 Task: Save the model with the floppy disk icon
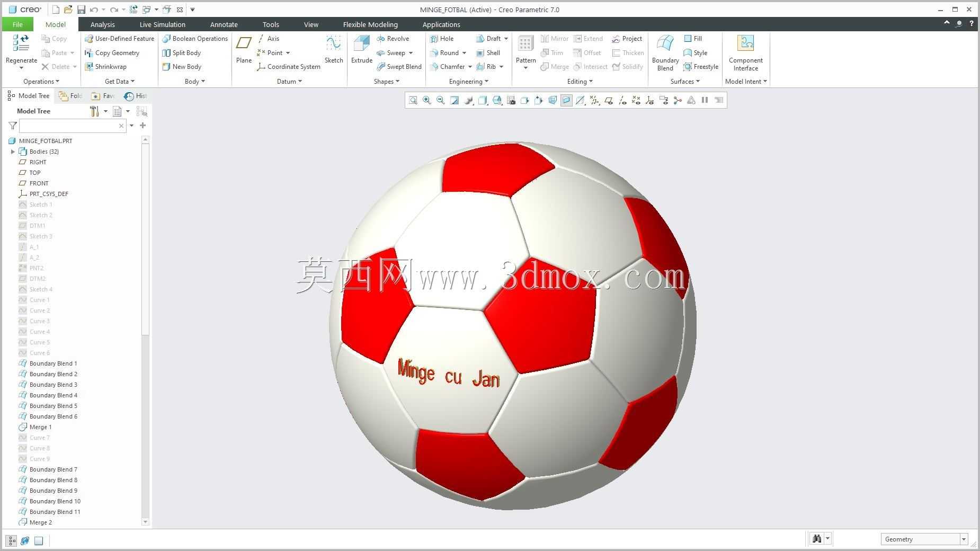(x=81, y=10)
